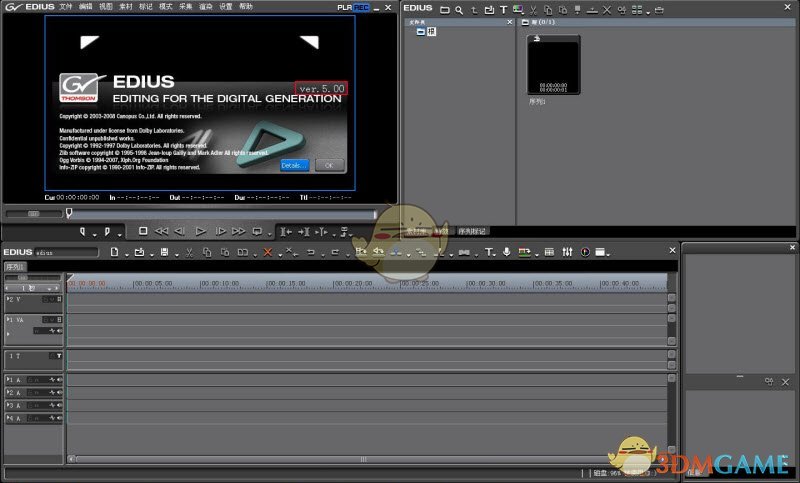800x483 pixels.
Task: Click the Save Project floppy icon
Action: pos(164,252)
